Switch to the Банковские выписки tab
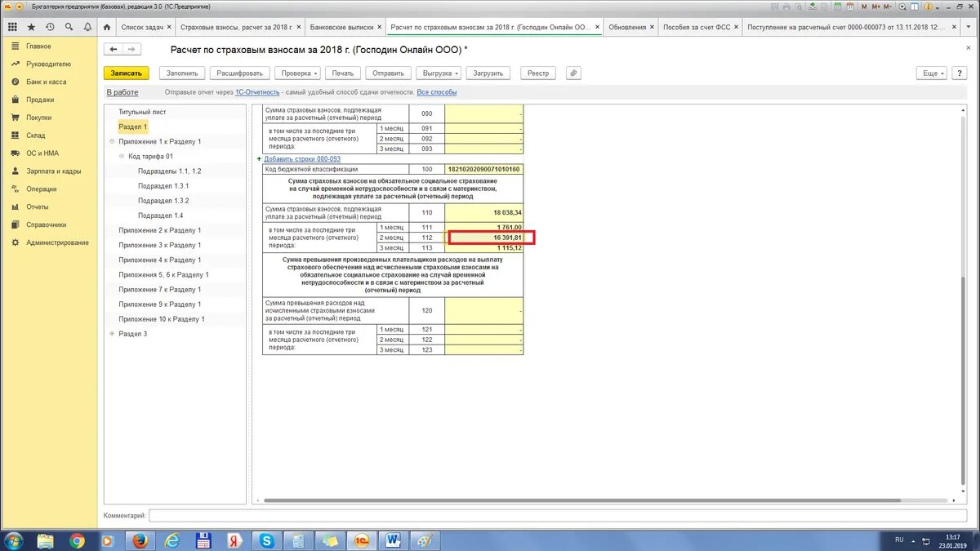Image resolution: width=980 pixels, height=551 pixels. [341, 27]
